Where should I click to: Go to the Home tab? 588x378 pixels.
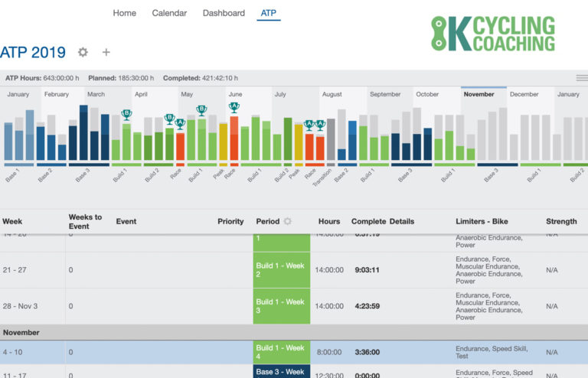coord(124,13)
